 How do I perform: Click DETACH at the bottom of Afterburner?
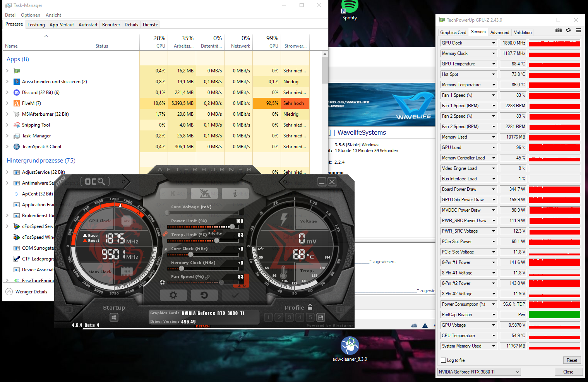202,326
